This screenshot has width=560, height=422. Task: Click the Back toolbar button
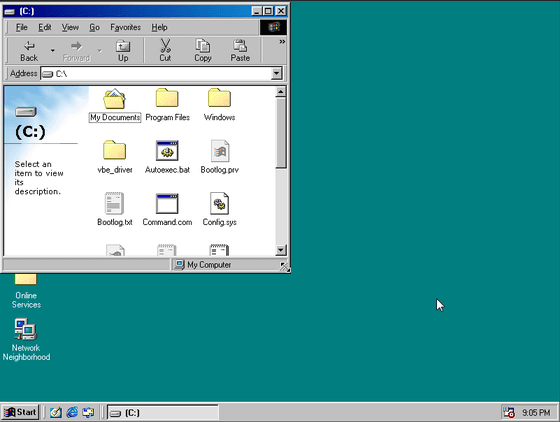pos(29,51)
